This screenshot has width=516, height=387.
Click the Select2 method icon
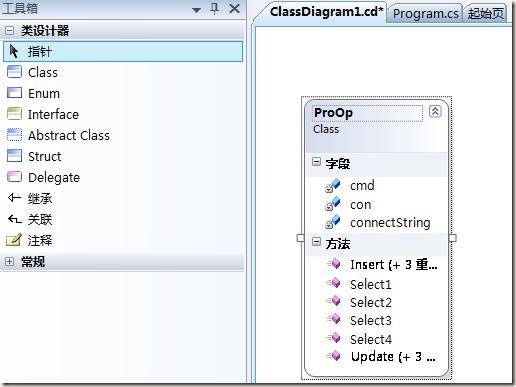coord(333,301)
